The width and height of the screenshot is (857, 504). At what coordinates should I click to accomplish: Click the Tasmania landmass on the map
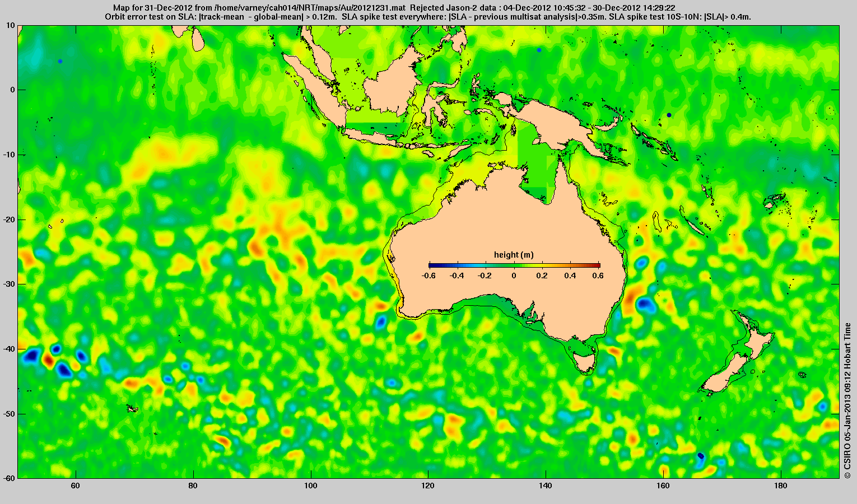click(585, 361)
